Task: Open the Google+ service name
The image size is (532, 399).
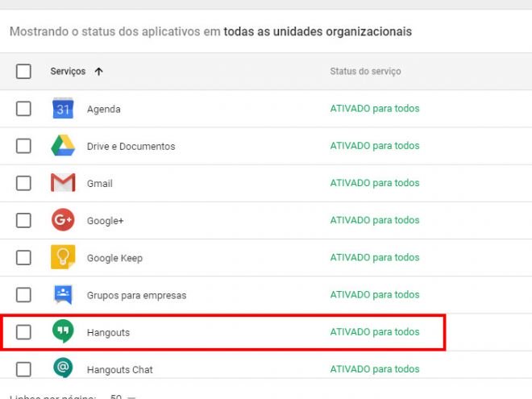Action: (x=105, y=221)
